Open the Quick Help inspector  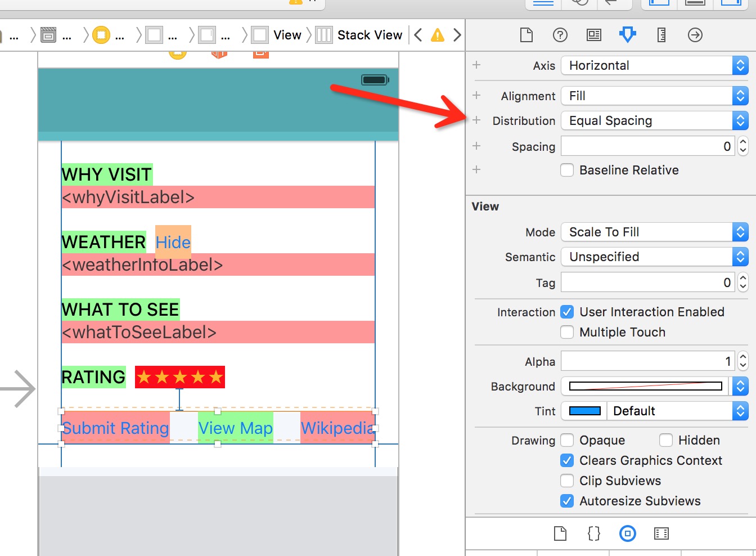click(560, 35)
